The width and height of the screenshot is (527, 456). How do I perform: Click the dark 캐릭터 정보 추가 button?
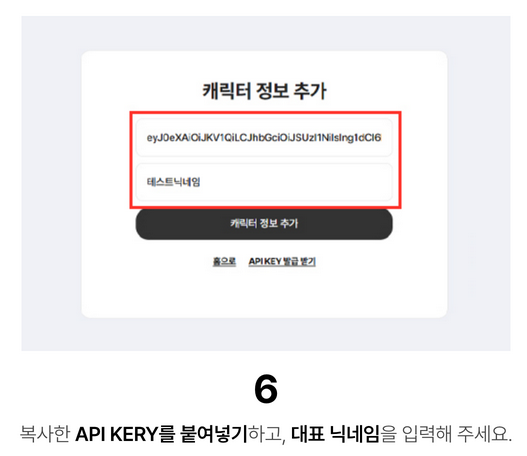pyautogui.click(x=264, y=224)
